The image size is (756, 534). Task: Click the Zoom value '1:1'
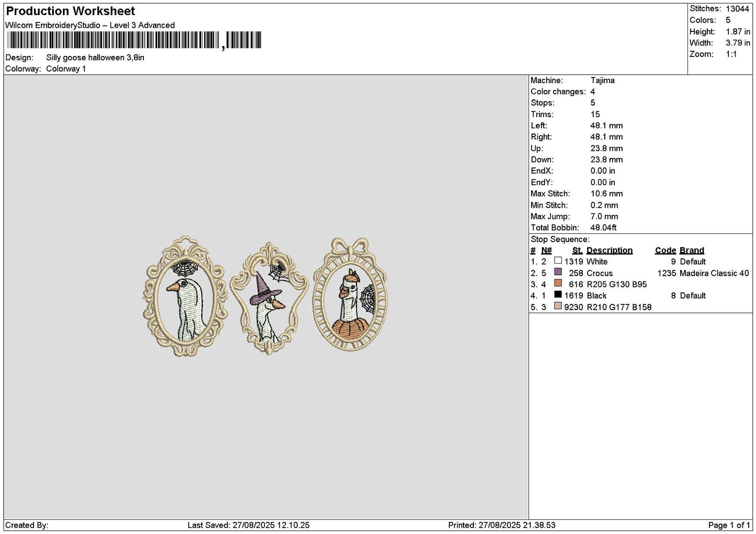[731, 54]
